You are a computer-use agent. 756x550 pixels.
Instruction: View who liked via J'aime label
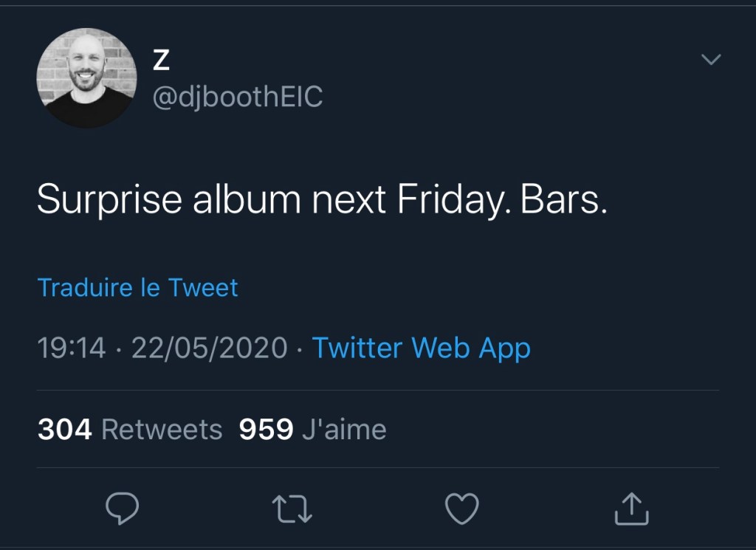[344, 429]
